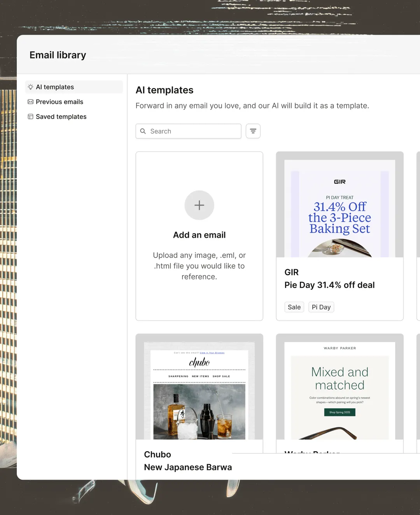Click the Email library heading
The width and height of the screenshot is (420, 515).
(58, 55)
